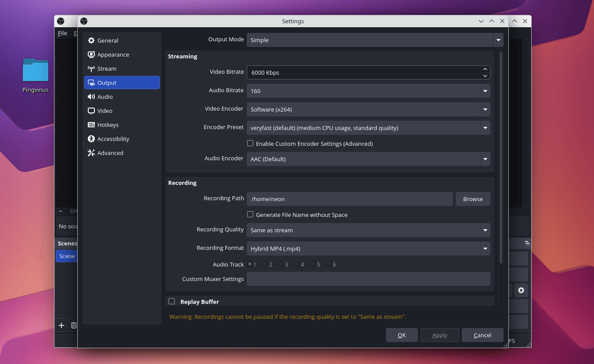Select the Hotkeys keyboard icon
Screen dimensions: 594x364
[x=91, y=125]
